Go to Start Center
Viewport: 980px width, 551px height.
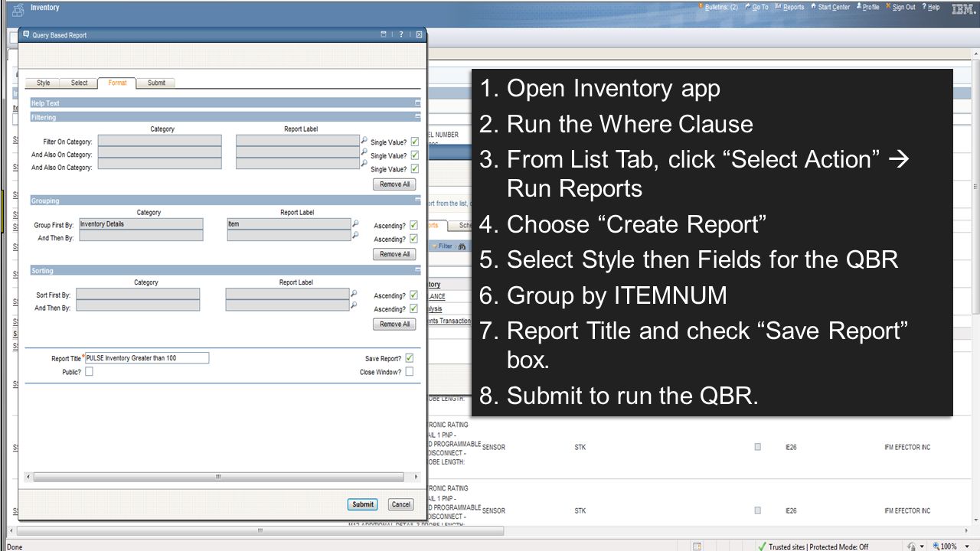tap(830, 7)
